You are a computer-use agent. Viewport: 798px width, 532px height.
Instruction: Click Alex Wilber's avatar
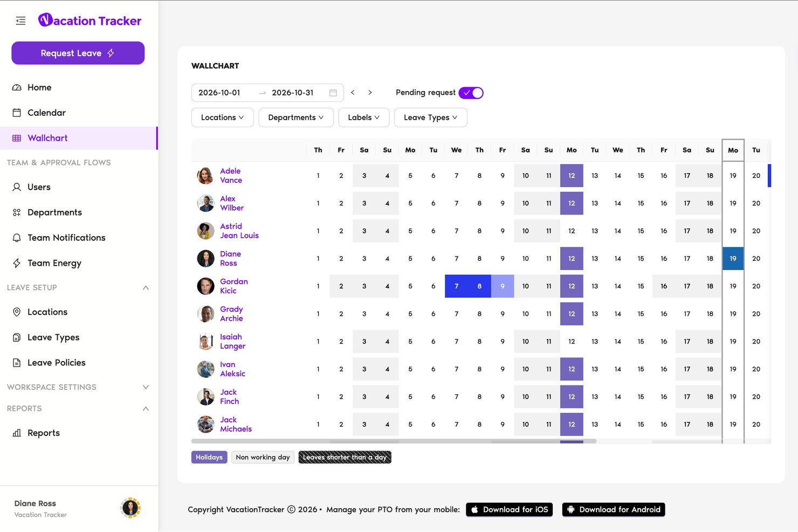coord(205,203)
